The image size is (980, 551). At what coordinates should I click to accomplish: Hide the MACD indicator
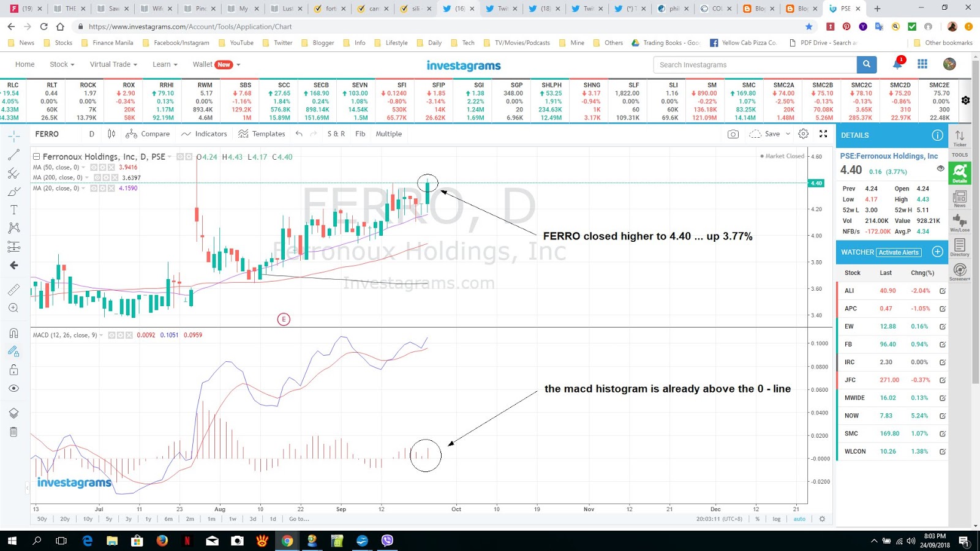(x=111, y=335)
